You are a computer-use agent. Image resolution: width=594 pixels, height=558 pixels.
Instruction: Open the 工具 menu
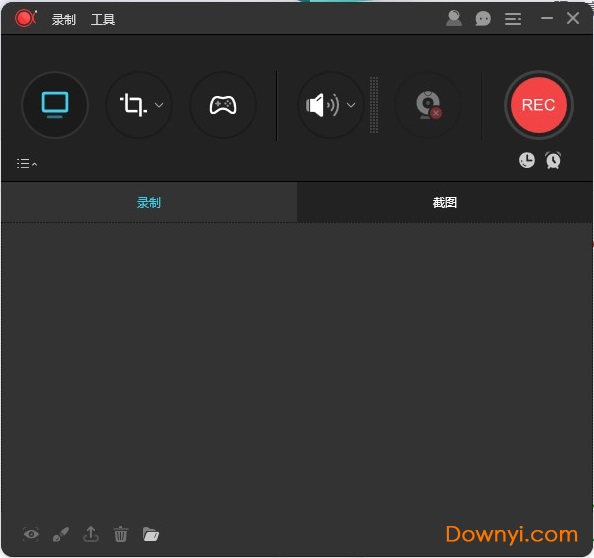[x=103, y=19]
